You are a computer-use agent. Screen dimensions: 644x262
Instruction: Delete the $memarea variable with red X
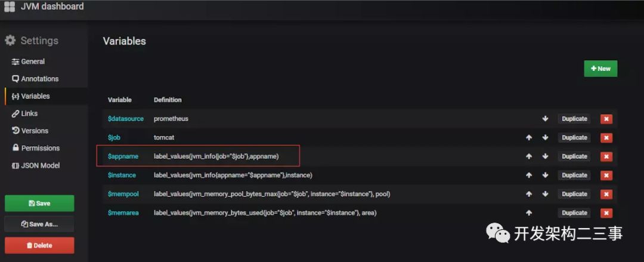tap(606, 213)
